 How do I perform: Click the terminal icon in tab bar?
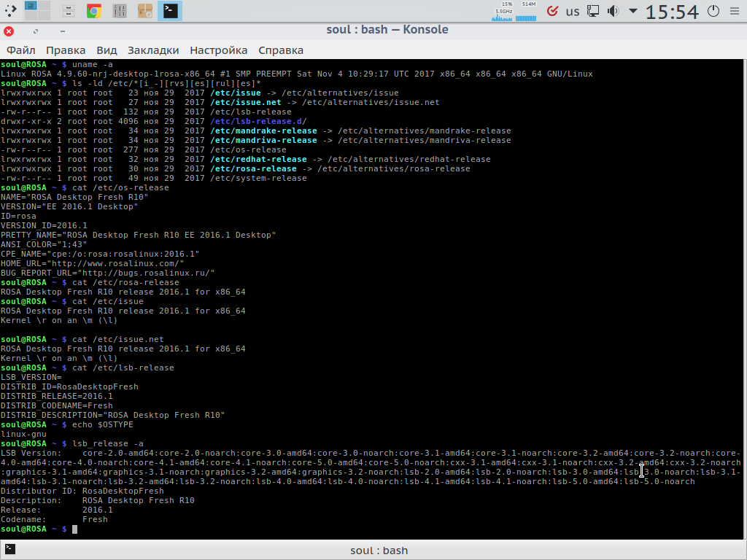pyautogui.click(x=10, y=549)
